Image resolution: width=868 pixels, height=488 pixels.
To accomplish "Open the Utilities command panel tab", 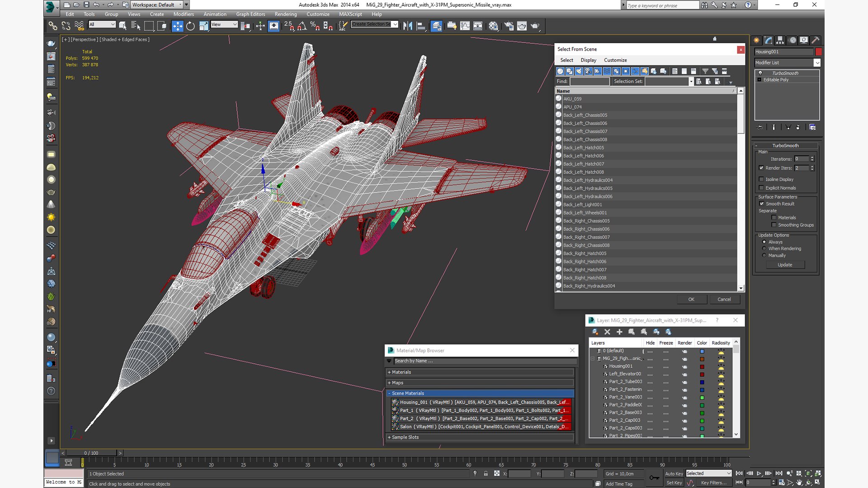I will pyautogui.click(x=816, y=40).
